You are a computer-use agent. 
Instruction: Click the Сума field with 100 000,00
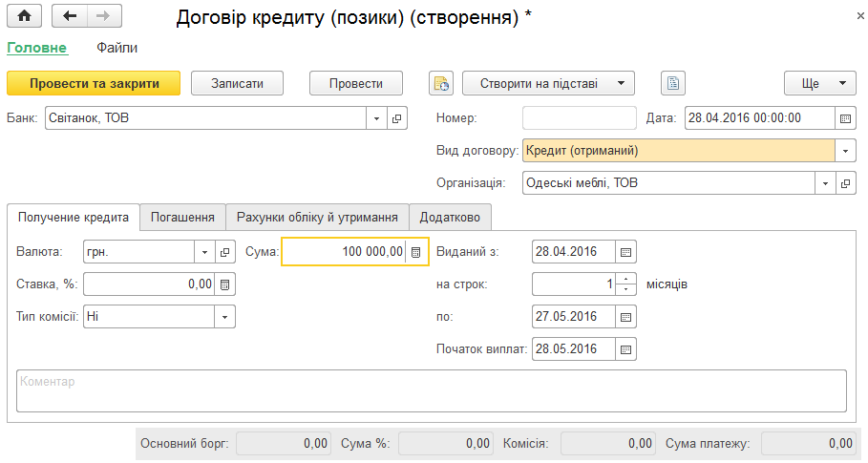[x=345, y=252]
